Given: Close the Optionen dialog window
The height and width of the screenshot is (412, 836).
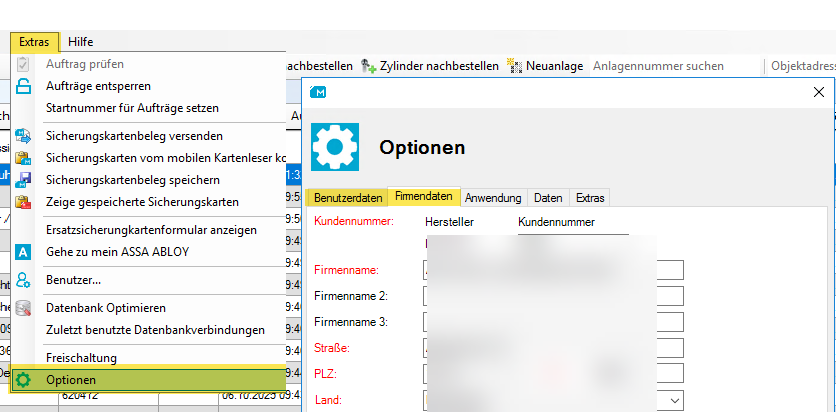Looking at the screenshot, I should click(821, 92).
